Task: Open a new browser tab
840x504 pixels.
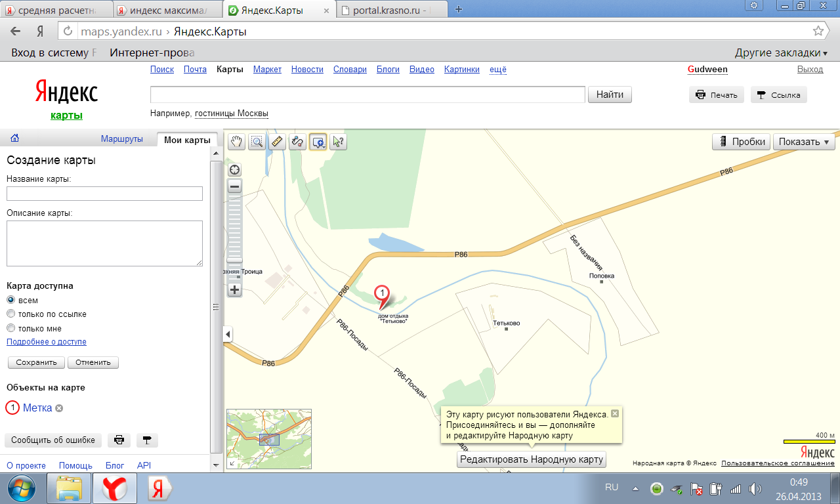Action: 459,9
